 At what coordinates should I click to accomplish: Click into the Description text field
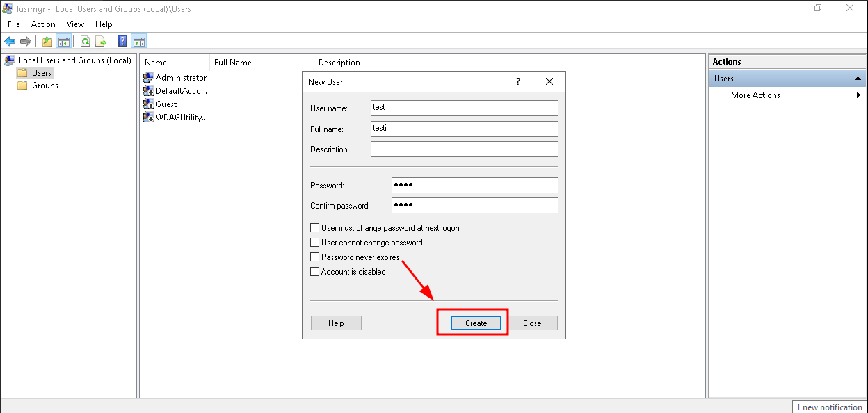[x=464, y=149]
